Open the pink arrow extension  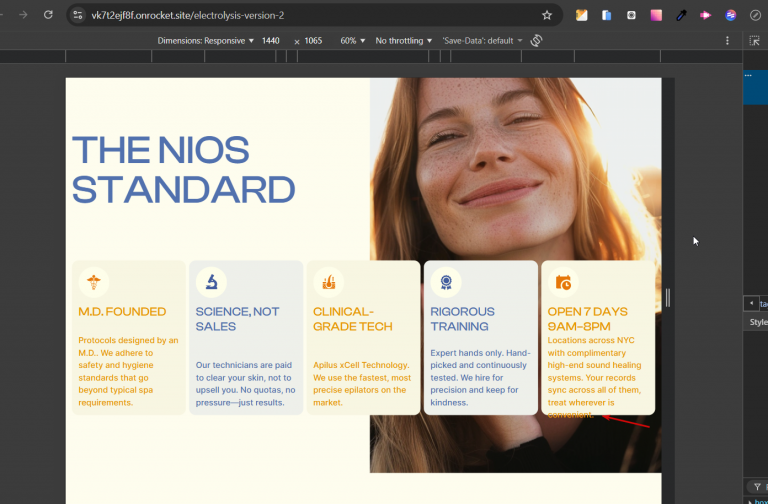coord(705,15)
